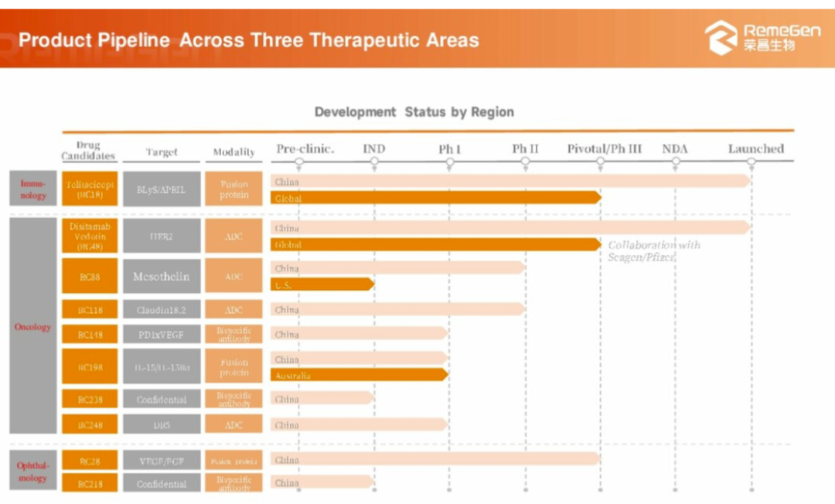The width and height of the screenshot is (835, 504).
Task: Select the Ophthalmology category label
Action: coord(33,472)
